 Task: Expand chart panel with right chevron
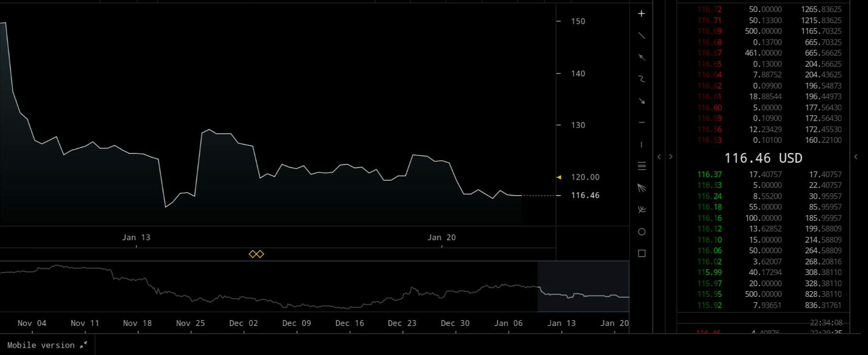click(x=671, y=156)
